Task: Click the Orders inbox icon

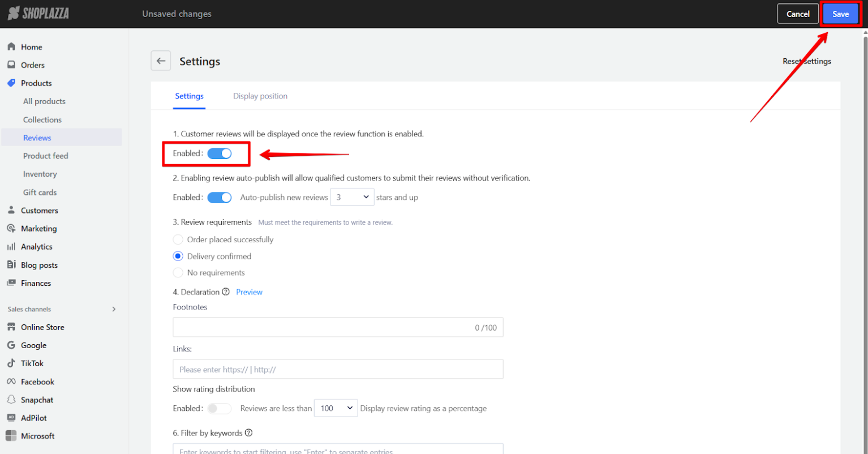Action: (11, 65)
